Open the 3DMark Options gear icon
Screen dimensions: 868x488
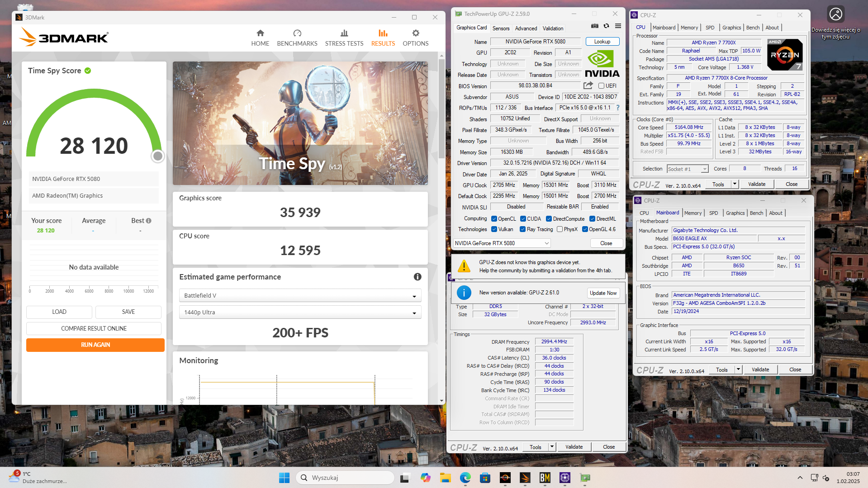point(416,33)
